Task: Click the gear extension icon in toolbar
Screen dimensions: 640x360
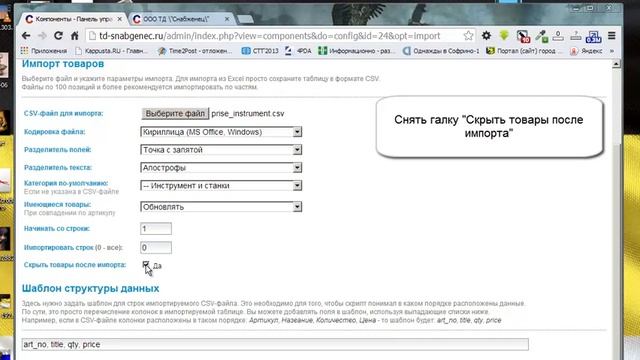Action: [x=486, y=36]
